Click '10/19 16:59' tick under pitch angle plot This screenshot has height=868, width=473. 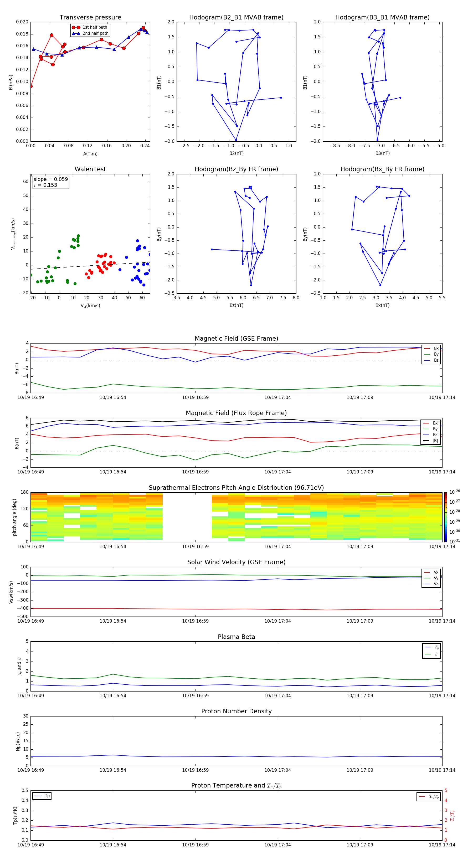coord(195,547)
